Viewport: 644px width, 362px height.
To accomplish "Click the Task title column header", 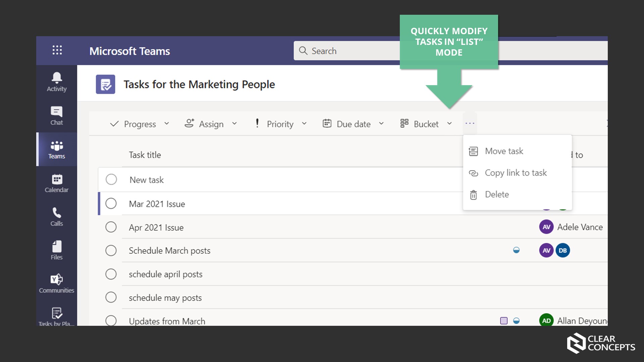I will click(145, 155).
